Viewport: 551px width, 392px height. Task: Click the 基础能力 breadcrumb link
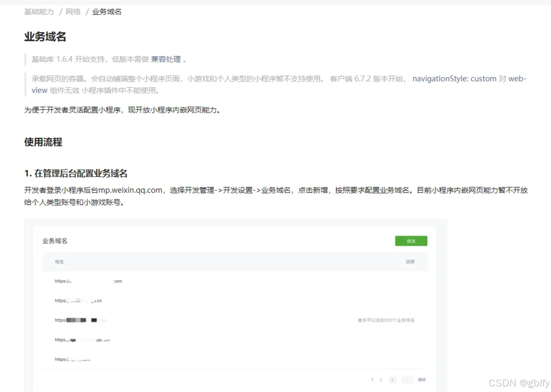39,12
